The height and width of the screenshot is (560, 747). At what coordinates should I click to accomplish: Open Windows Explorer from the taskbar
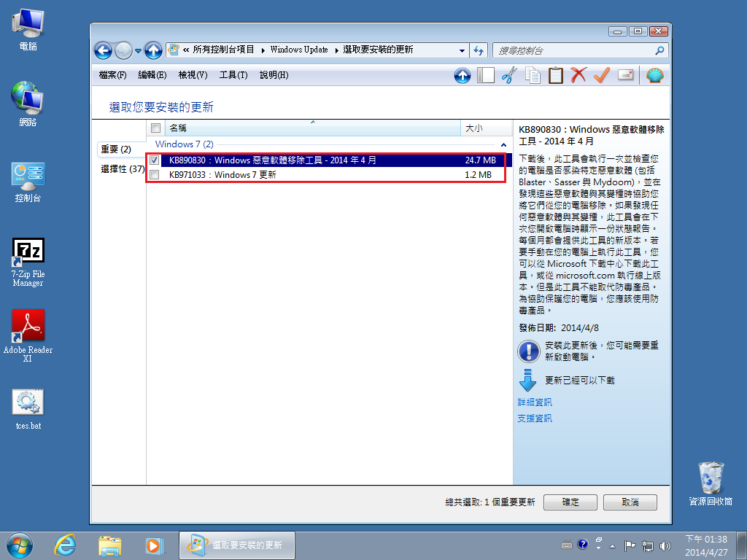coord(109,545)
